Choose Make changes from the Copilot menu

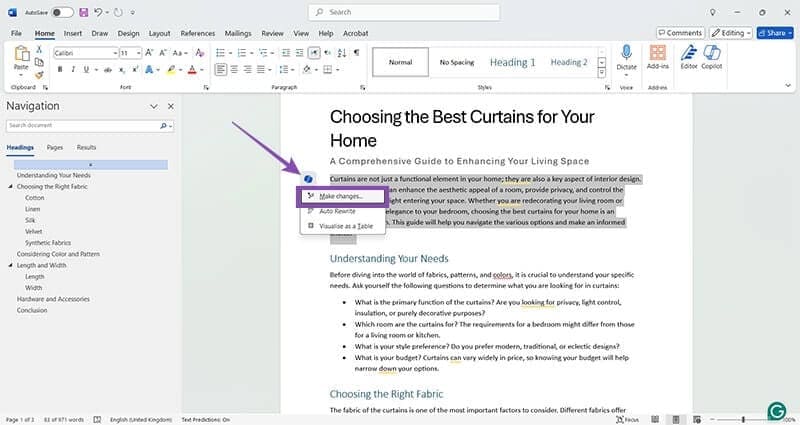(x=341, y=197)
